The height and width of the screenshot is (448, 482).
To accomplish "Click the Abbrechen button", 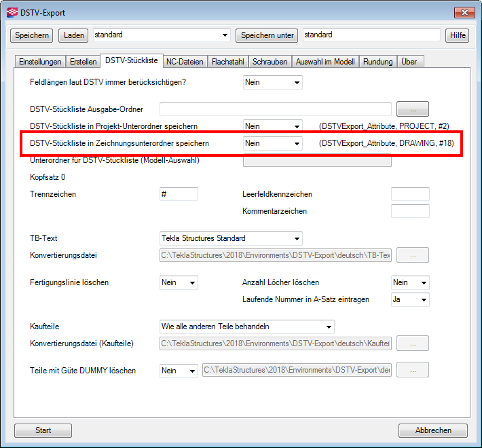I will tap(433, 430).
